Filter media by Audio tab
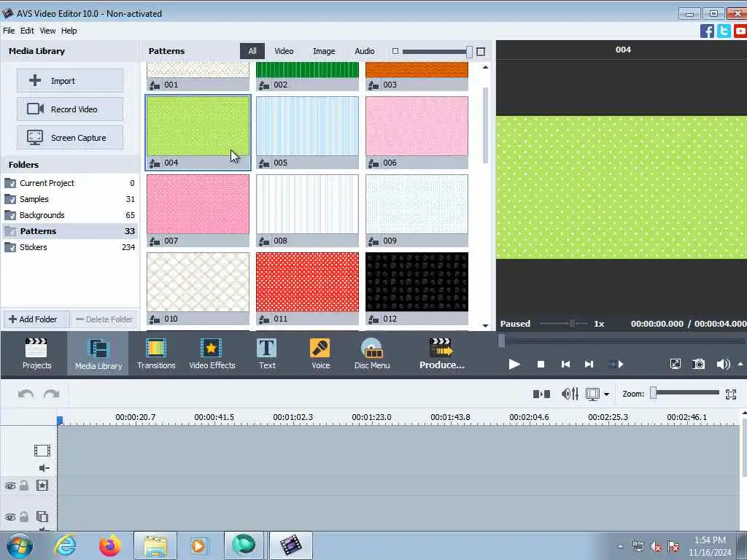This screenshot has height=560, width=747. (x=365, y=51)
